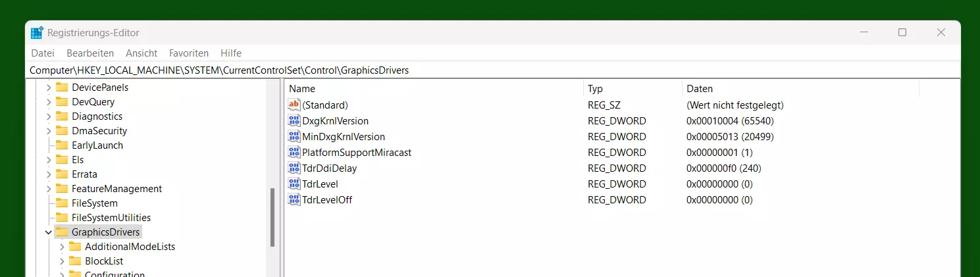Select the TdrDdiDelay DWORD value icon

(294, 168)
